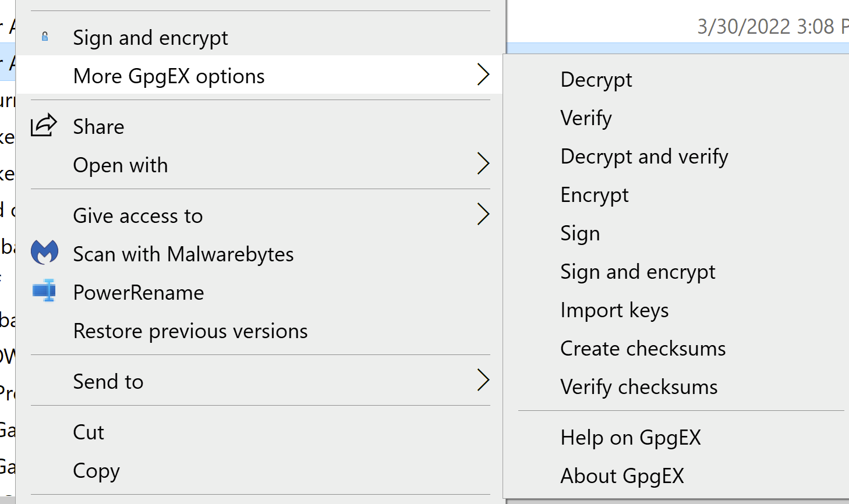
Task: Select Open with menu entry
Action: (260, 165)
